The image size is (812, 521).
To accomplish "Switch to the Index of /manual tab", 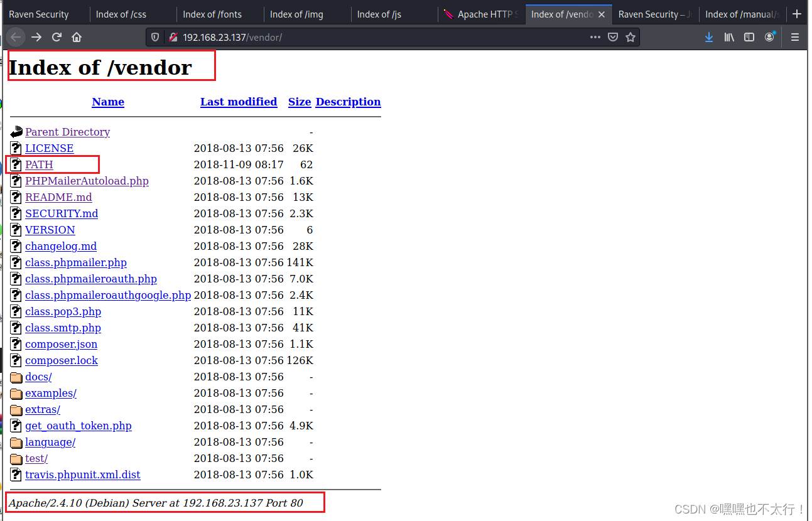I will pos(742,14).
